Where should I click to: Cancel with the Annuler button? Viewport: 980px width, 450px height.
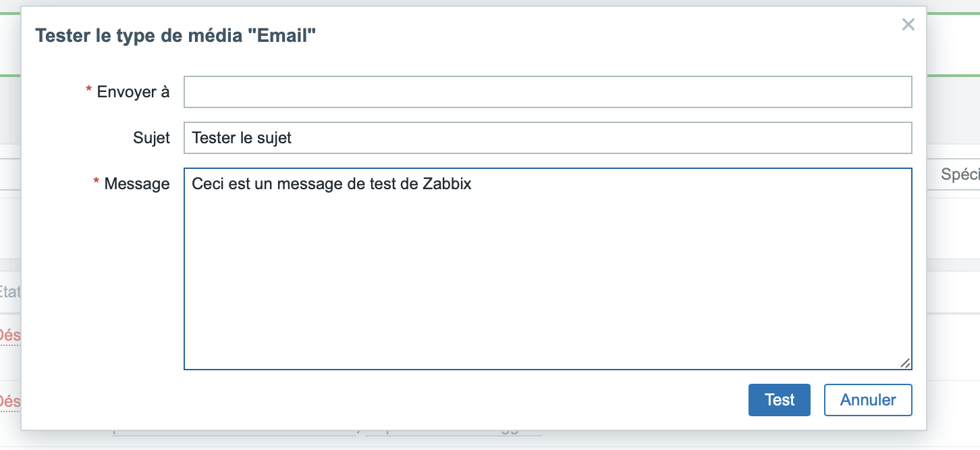[867, 400]
